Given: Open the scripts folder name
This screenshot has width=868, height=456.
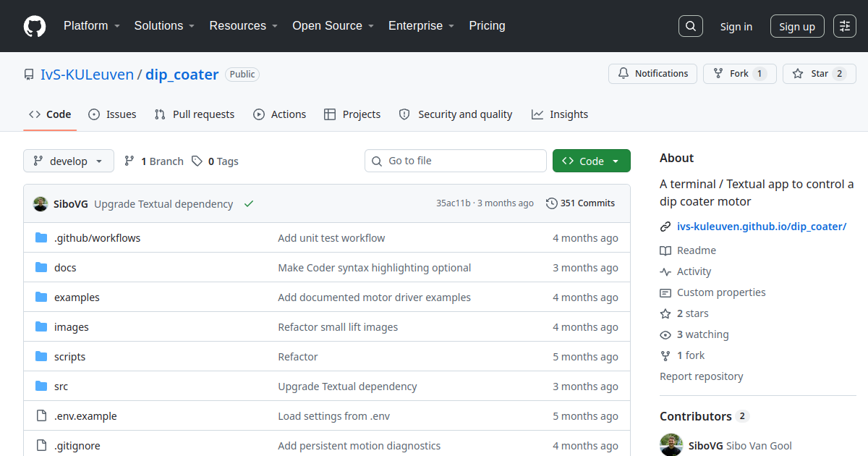Looking at the screenshot, I should pyautogui.click(x=69, y=357).
